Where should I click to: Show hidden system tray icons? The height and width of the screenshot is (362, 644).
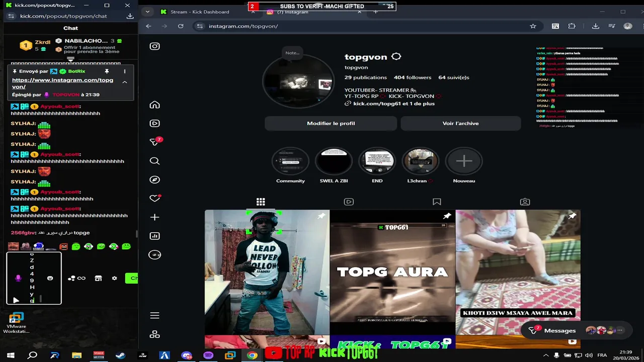click(546, 355)
